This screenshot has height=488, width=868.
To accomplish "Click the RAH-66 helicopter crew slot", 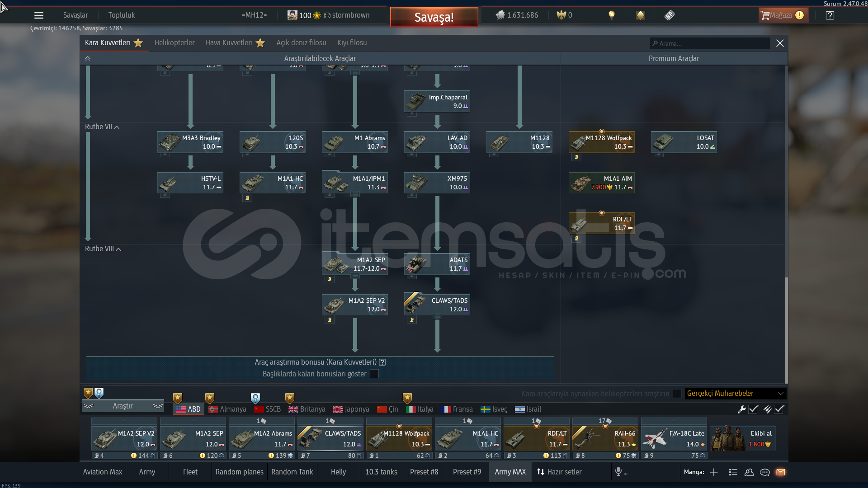I will pyautogui.click(x=605, y=439).
